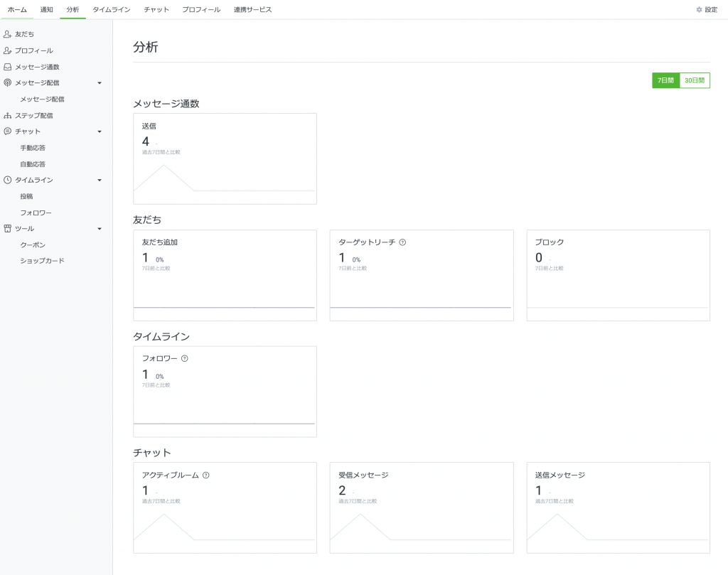
Task: Open the フォロワー timeline card
Action: point(225,392)
